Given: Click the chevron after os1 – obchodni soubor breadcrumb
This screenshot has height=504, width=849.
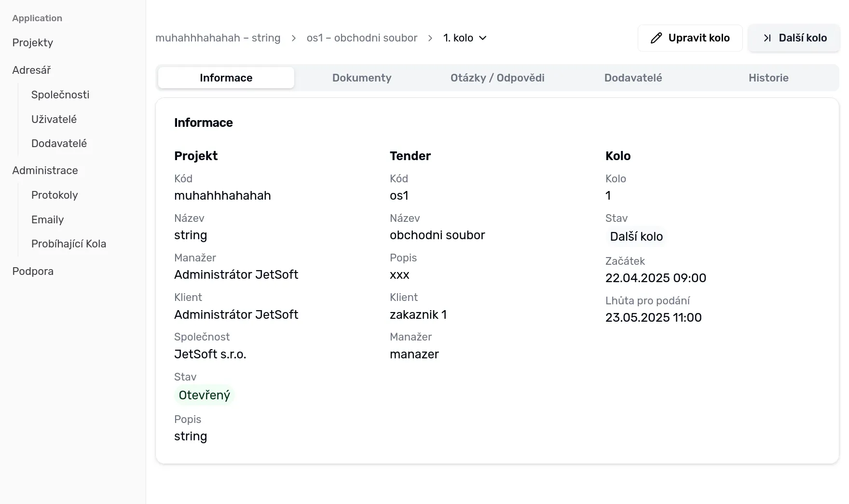Looking at the screenshot, I should click(430, 38).
